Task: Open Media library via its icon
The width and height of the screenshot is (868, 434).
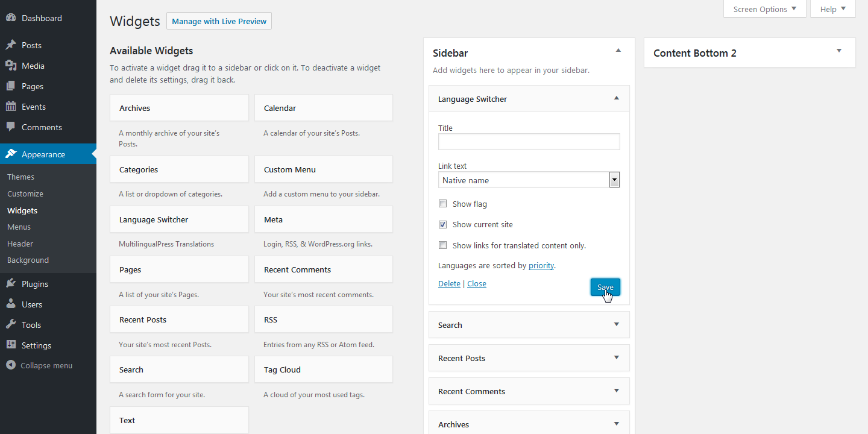Action: [x=12, y=65]
